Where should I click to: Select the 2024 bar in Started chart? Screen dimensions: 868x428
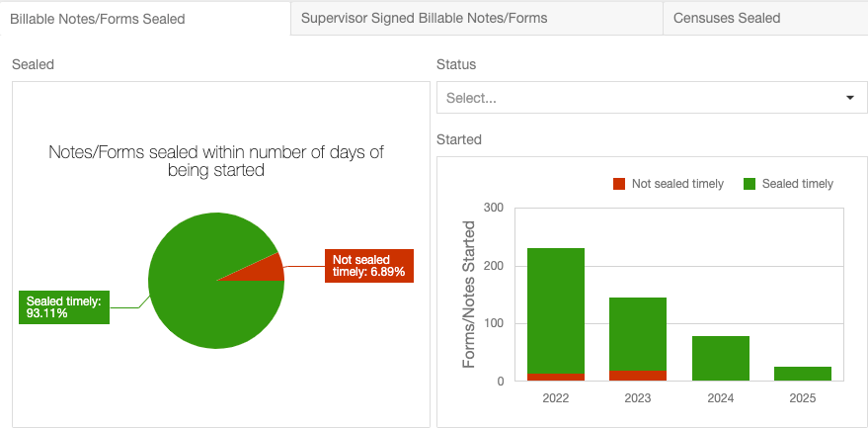point(720,358)
